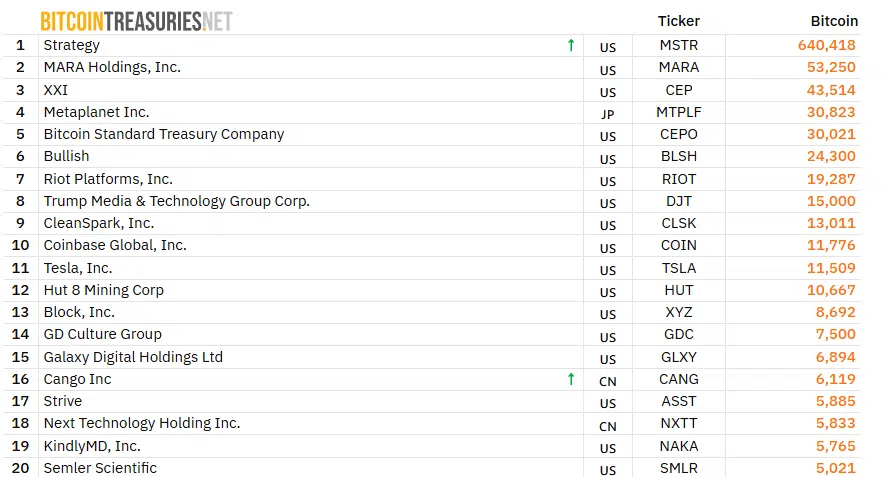Click the BitcoinTreasuries.net logo
Screen dimensions: 889x477
pyautogui.click(x=136, y=21)
